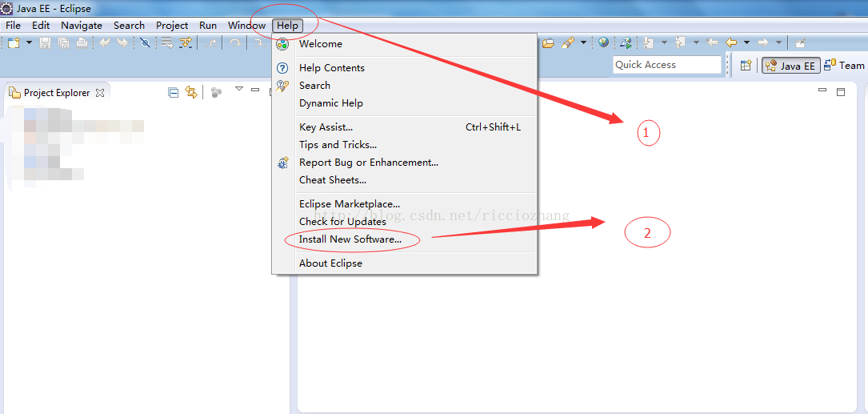Click the Step Return toolbar icon

point(211,42)
